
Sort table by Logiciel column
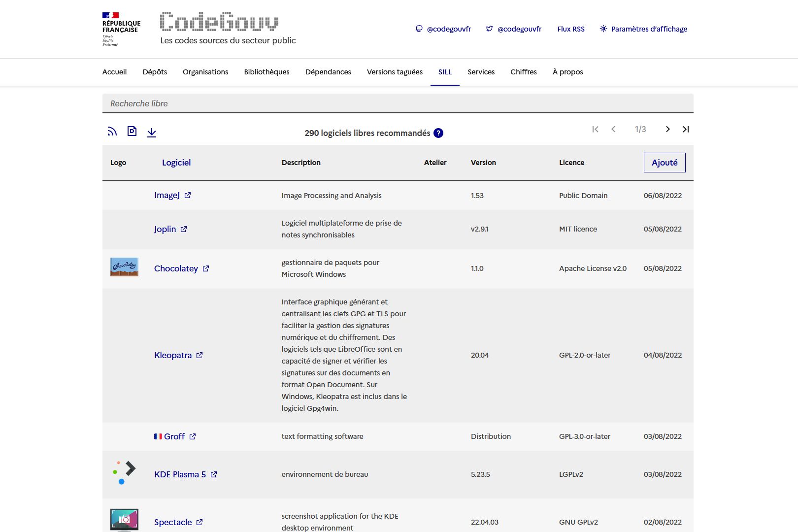click(x=176, y=163)
